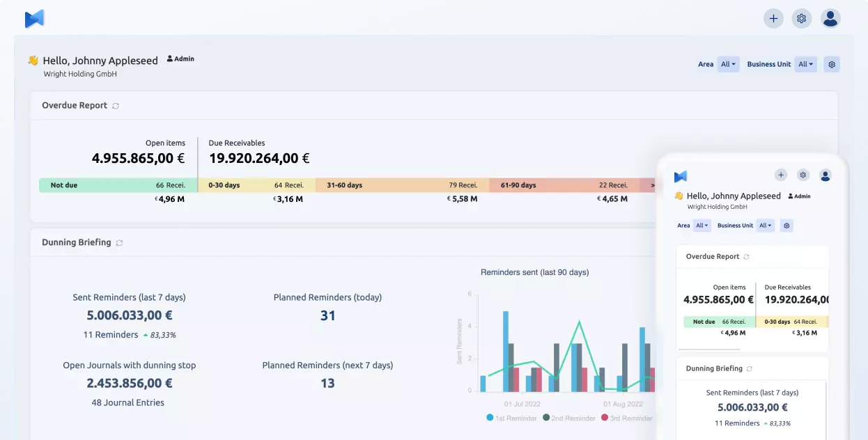Viewport: 868px width, 440px height.
Task: Click the Admin badge next to Johnny Appleseed
Action: click(180, 58)
